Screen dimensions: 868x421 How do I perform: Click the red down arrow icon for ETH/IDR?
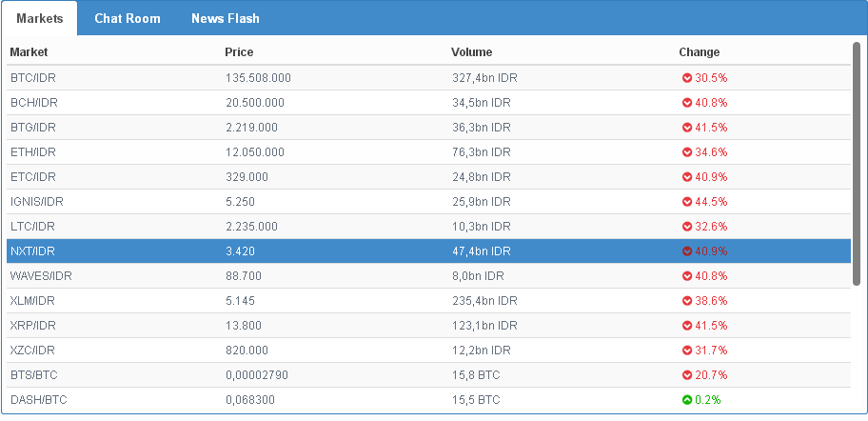click(x=686, y=152)
